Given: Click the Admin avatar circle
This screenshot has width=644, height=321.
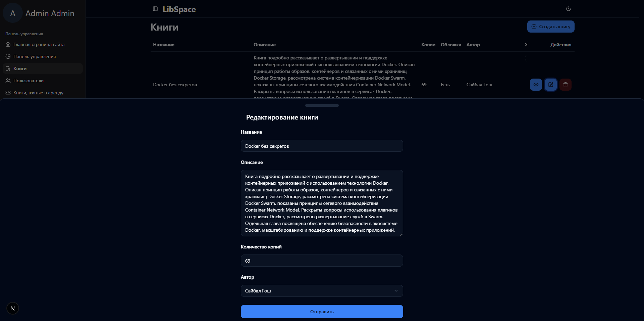Looking at the screenshot, I should pyautogui.click(x=13, y=13).
